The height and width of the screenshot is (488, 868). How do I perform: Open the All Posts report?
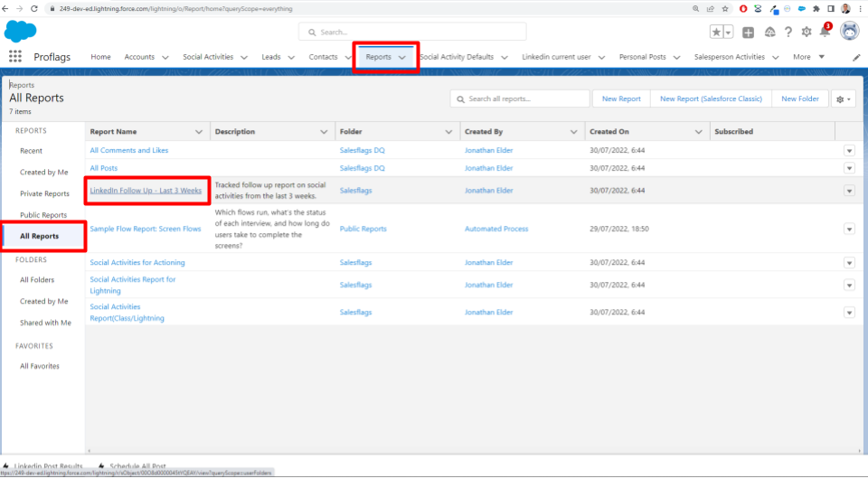click(x=103, y=168)
